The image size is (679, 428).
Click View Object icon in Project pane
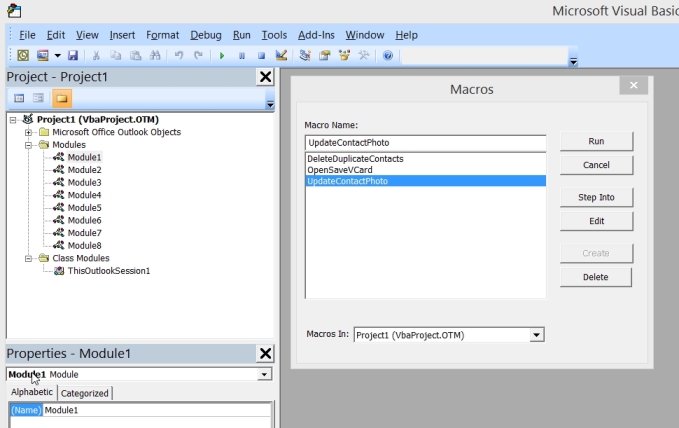coord(38,98)
